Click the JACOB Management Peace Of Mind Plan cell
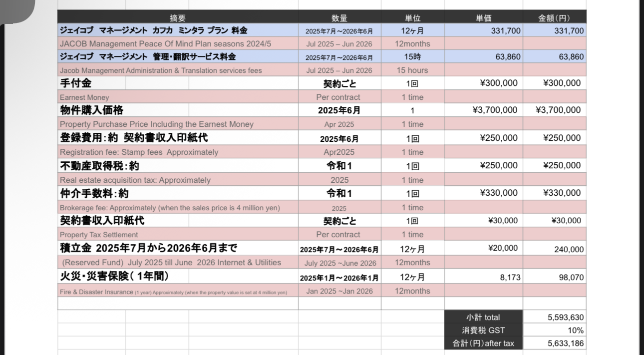Image resolution: width=644 pixels, height=355 pixels. (x=178, y=43)
